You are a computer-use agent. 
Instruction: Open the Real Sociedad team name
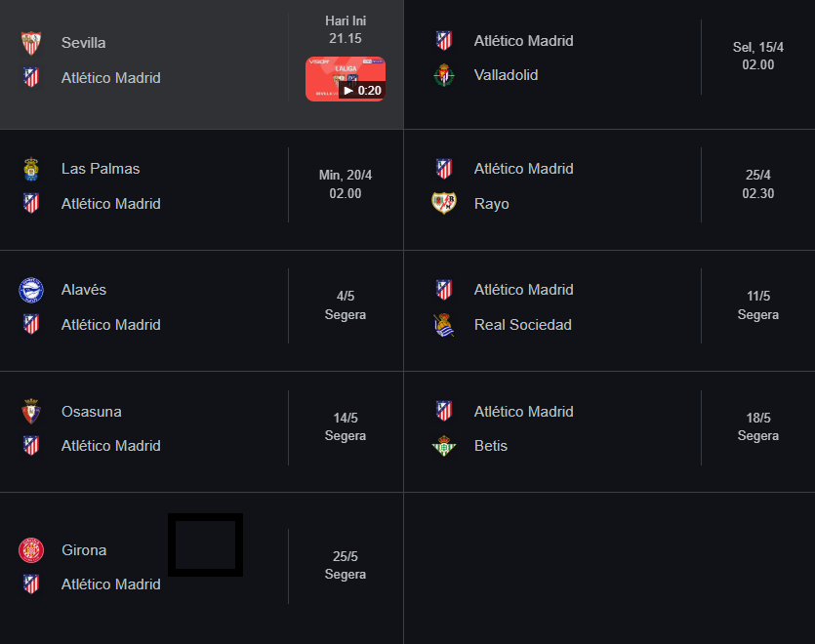click(x=523, y=325)
